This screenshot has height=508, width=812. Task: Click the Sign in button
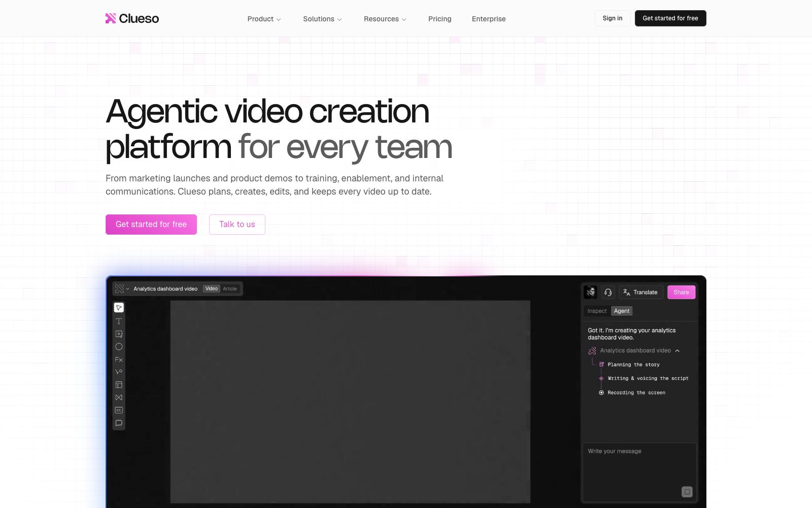click(x=613, y=18)
